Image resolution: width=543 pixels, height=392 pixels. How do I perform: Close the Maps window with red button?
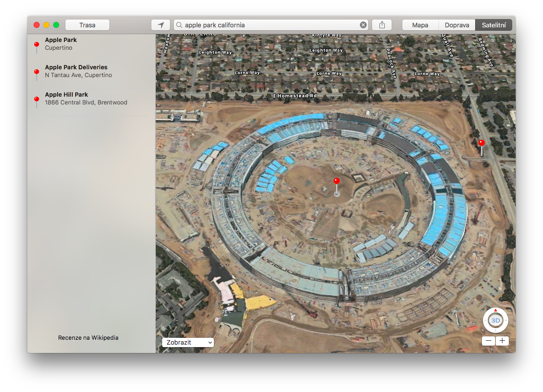click(x=36, y=25)
